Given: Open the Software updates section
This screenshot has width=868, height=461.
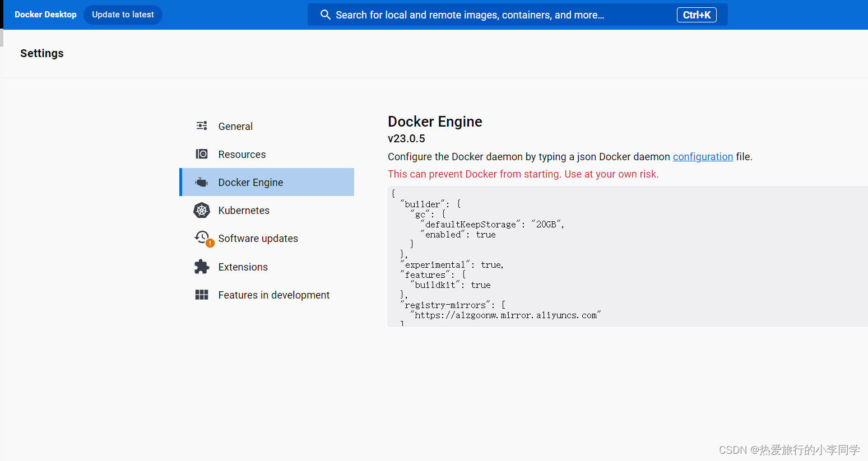Looking at the screenshot, I should pyautogui.click(x=267, y=238).
